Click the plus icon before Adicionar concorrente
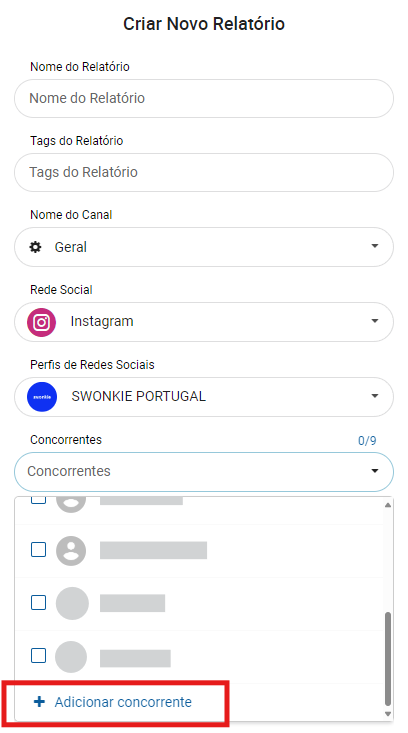This screenshot has height=733, width=408. (x=40, y=701)
